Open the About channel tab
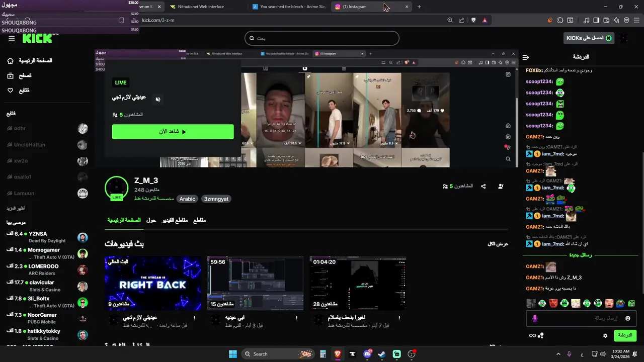Screen dimensions: 644x362 [x=151, y=220]
